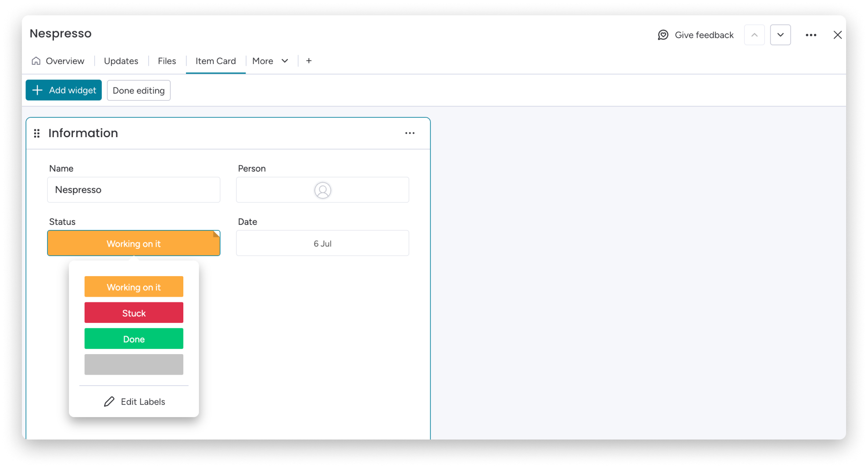Choose the red Stuck label
The image size is (868, 468).
[x=134, y=313]
